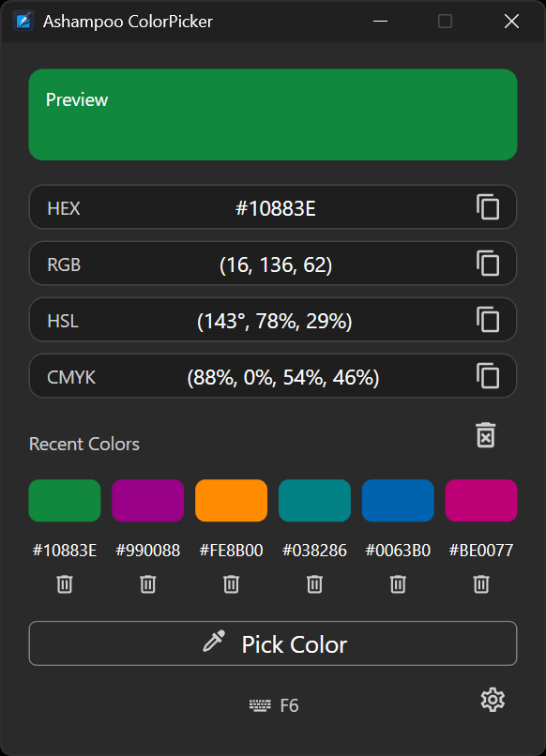This screenshot has height=756, width=546.
Task: Click the RGB value (16, 136, 62)
Action: click(x=276, y=265)
